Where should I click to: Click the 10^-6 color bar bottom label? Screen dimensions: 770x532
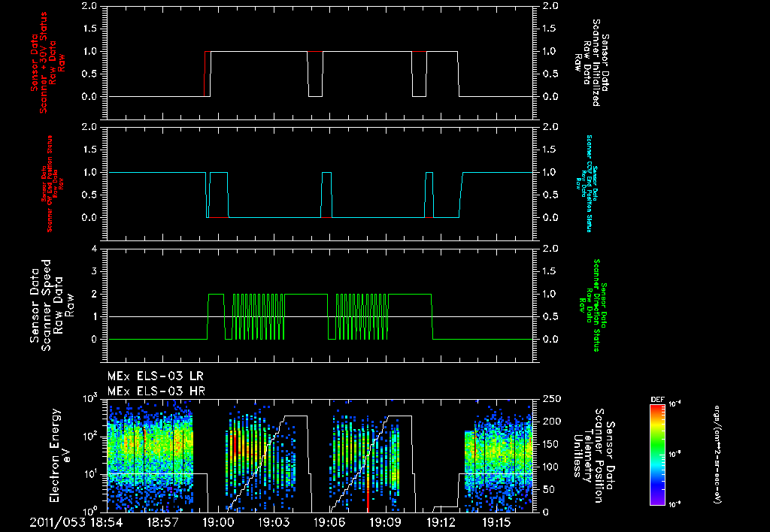[675, 504]
